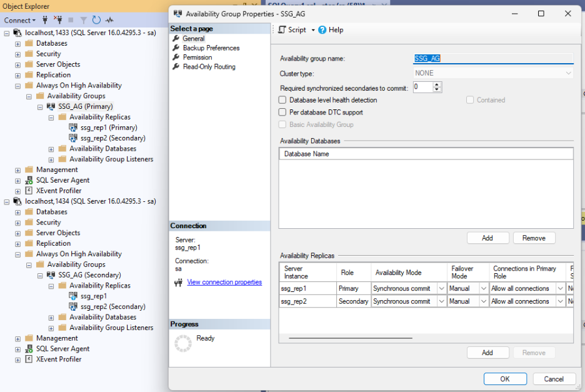Click the Basic Availability Group checkbox
585x392 pixels.
282,124
